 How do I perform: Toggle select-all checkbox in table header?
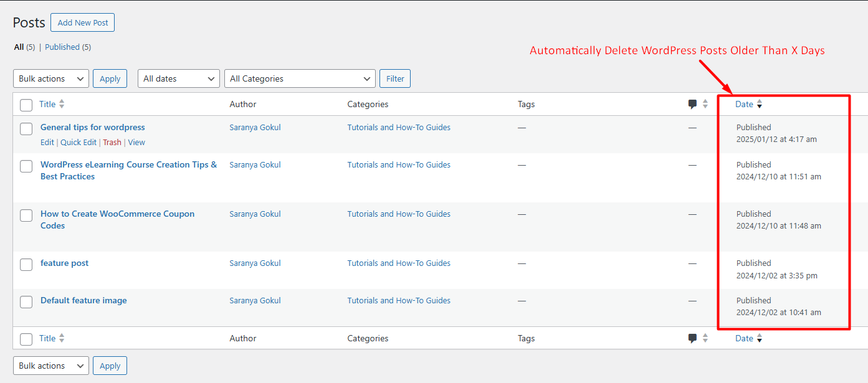pos(26,105)
